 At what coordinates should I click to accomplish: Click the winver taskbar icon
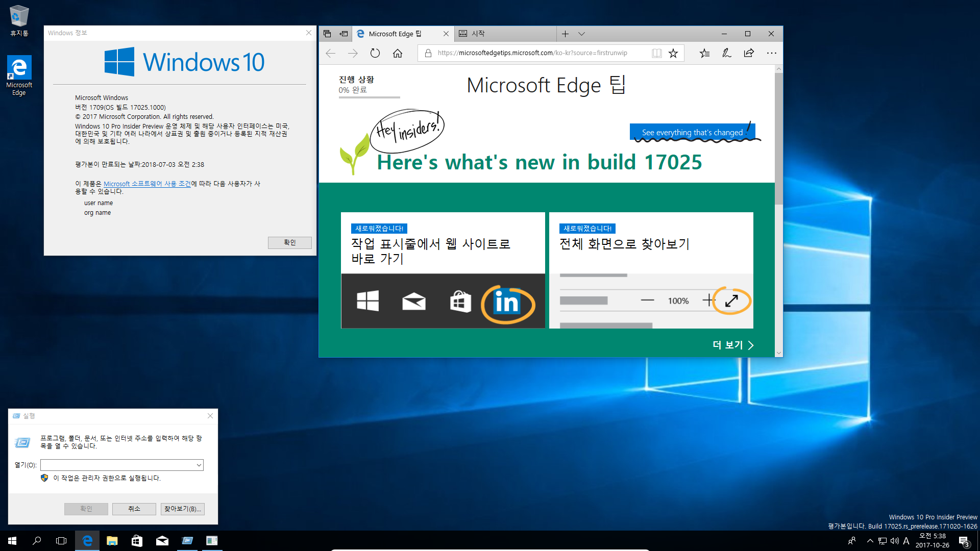212,541
